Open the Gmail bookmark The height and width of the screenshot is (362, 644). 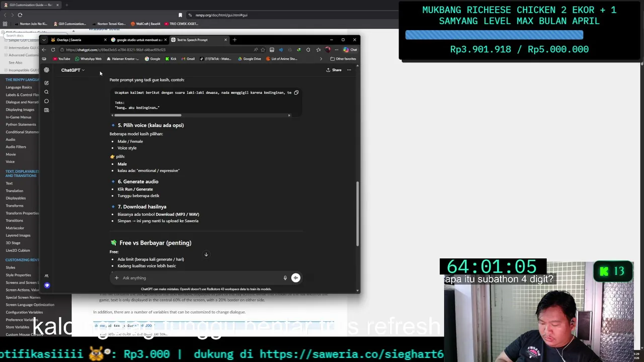tap(188, 59)
